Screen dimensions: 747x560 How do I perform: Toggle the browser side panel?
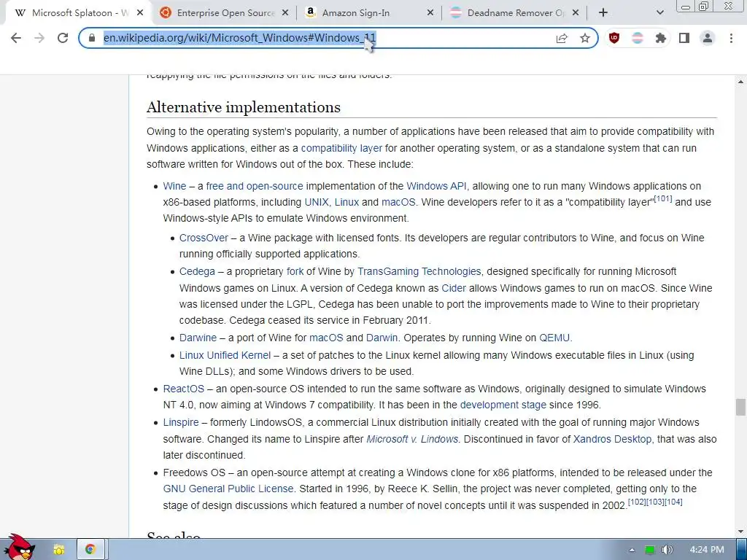pos(684,38)
